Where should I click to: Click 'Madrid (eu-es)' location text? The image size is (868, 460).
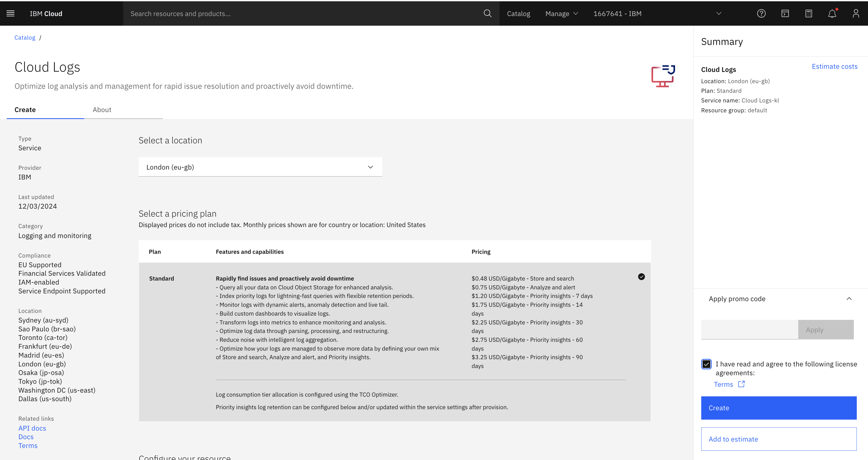click(41, 355)
